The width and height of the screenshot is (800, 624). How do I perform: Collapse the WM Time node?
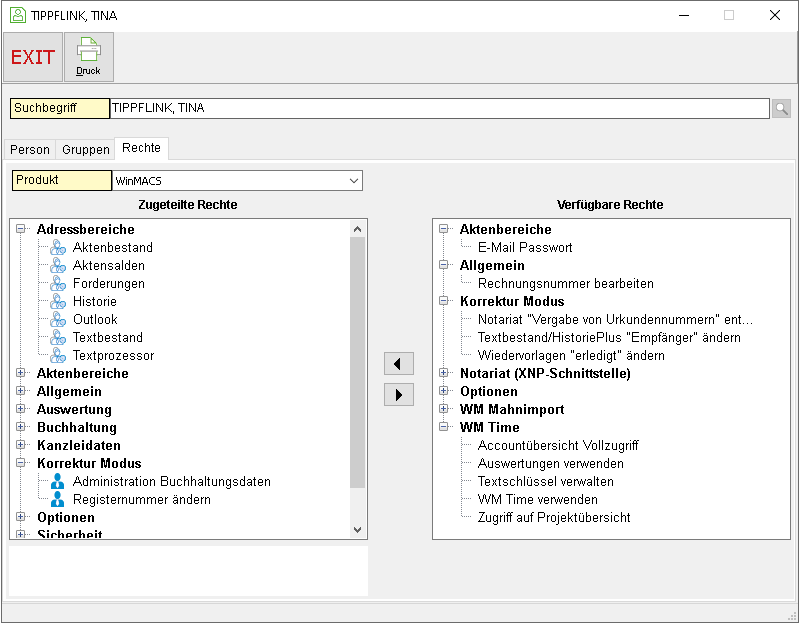443,427
